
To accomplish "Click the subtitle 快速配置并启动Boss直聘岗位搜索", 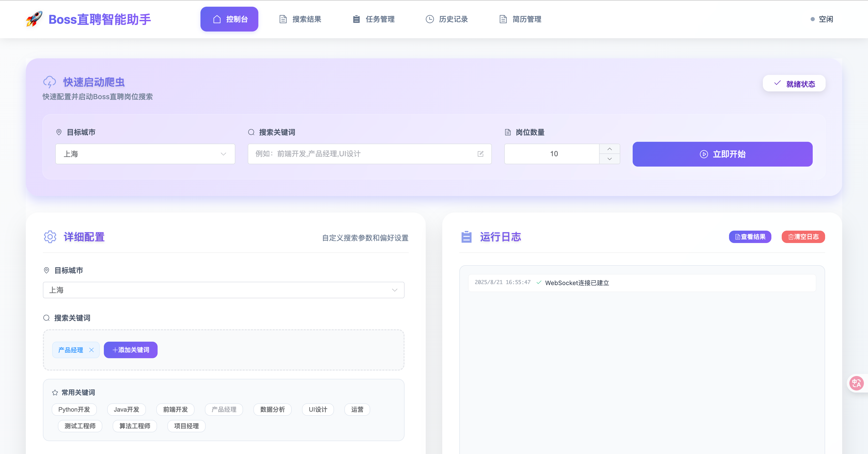I will click(x=98, y=97).
